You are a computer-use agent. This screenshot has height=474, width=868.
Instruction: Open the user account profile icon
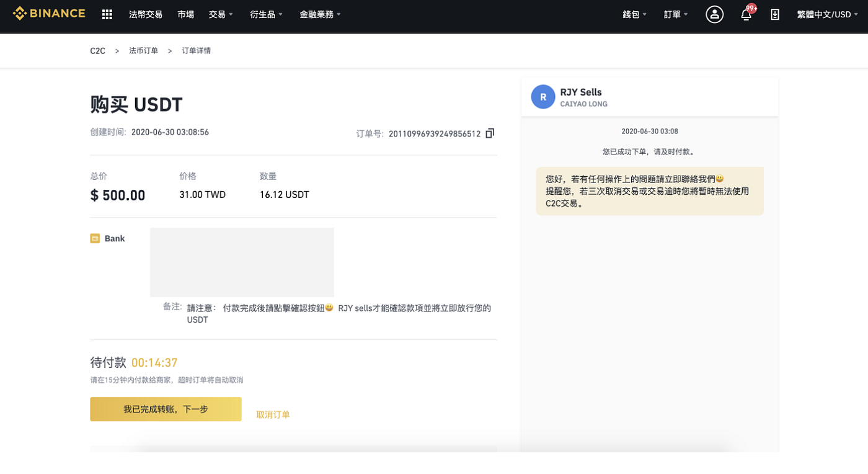pos(715,14)
